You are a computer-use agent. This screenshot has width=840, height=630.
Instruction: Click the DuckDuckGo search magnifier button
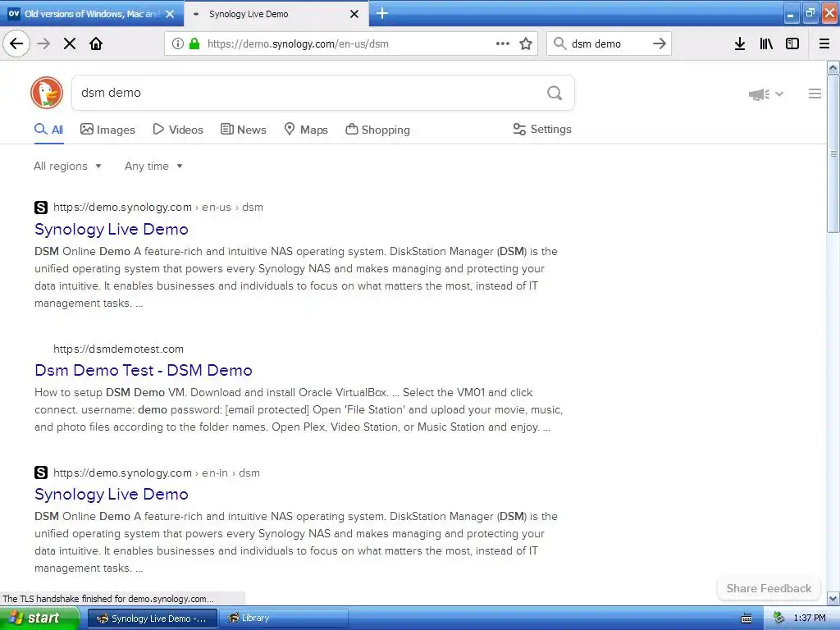(x=555, y=93)
